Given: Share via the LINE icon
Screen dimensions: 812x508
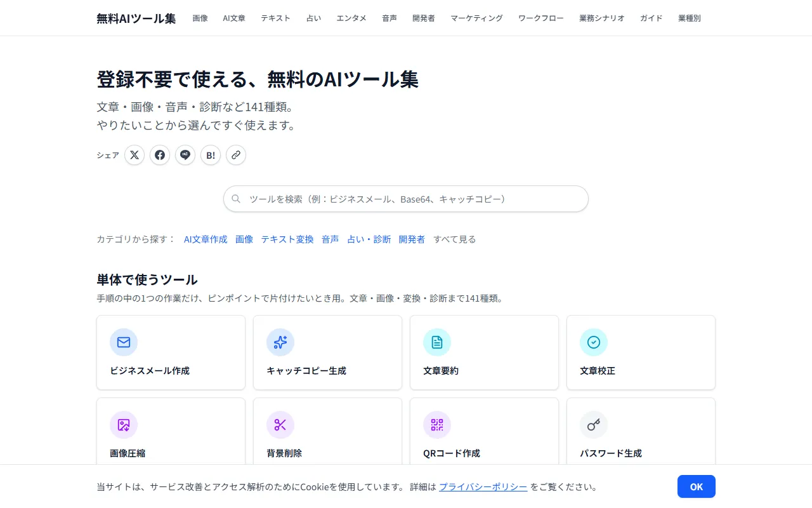Looking at the screenshot, I should [185, 155].
